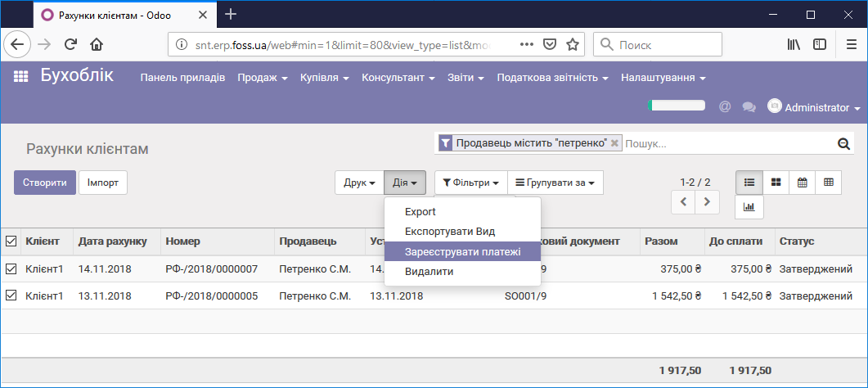Open Панель приладів menu item
This screenshot has width=868, height=388.
click(x=182, y=78)
